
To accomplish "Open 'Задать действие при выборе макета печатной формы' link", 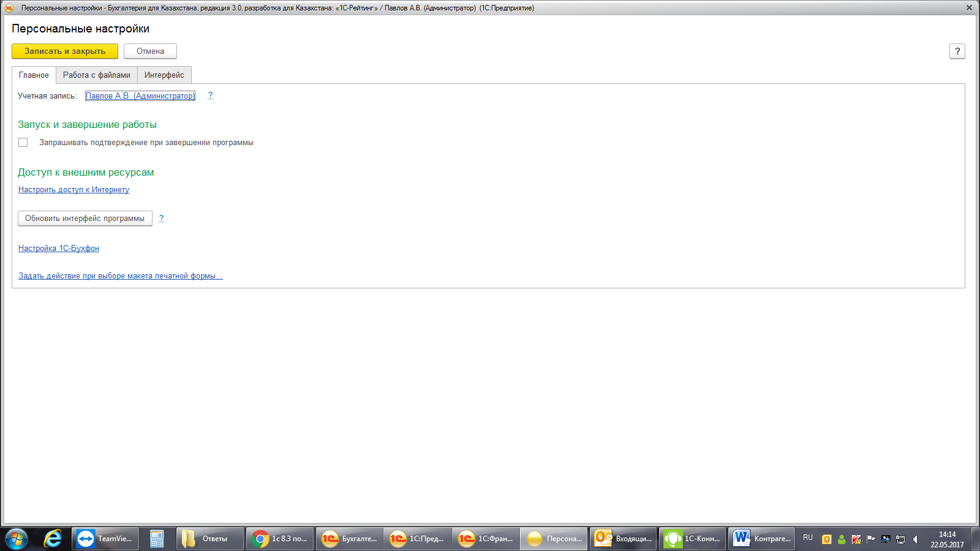I will click(121, 276).
